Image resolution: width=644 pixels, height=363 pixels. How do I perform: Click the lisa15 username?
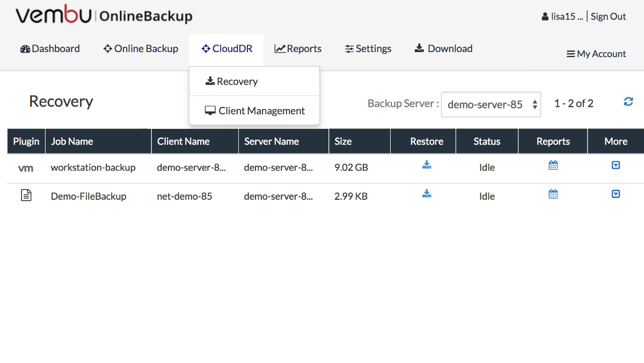click(567, 17)
